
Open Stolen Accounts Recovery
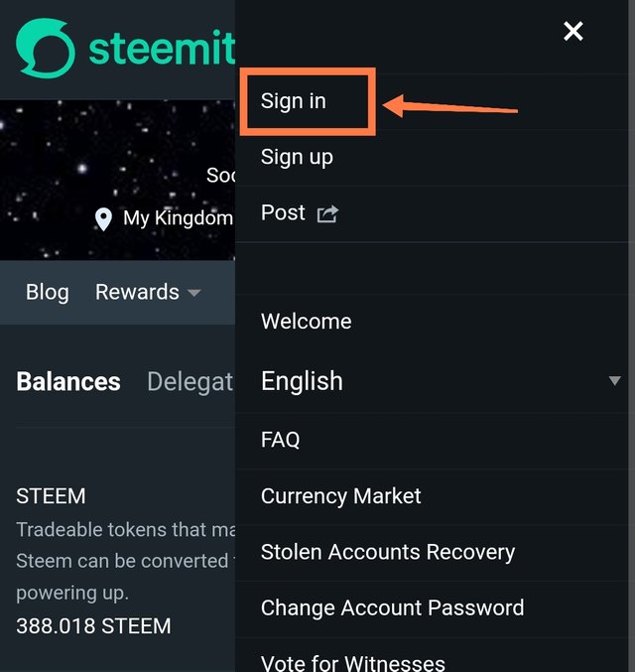tap(388, 553)
